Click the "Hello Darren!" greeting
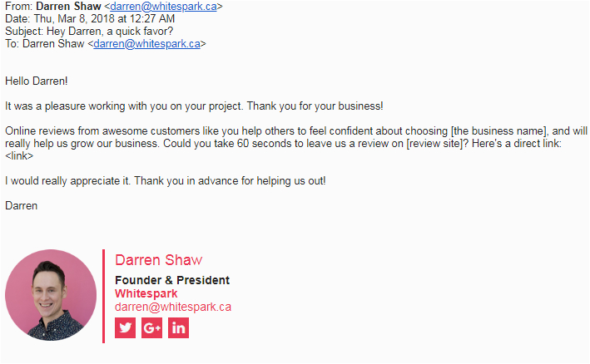Viewport: 590px width, 364px height. tap(37, 81)
